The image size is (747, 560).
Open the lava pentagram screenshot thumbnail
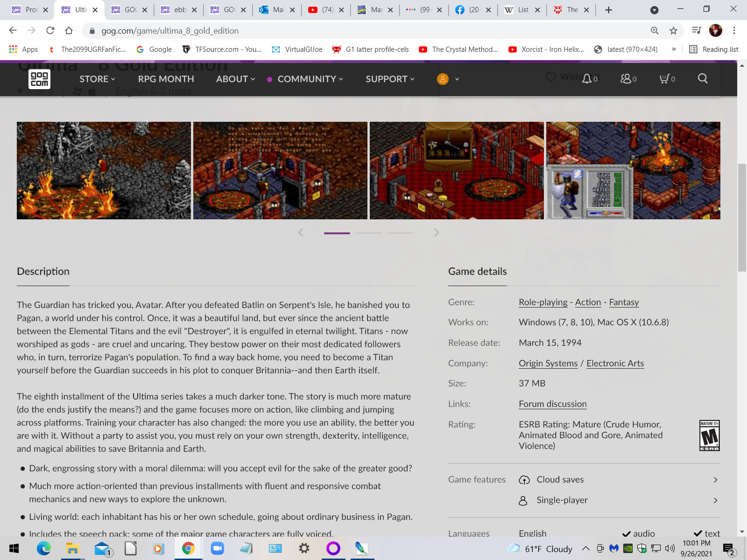(x=104, y=170)
